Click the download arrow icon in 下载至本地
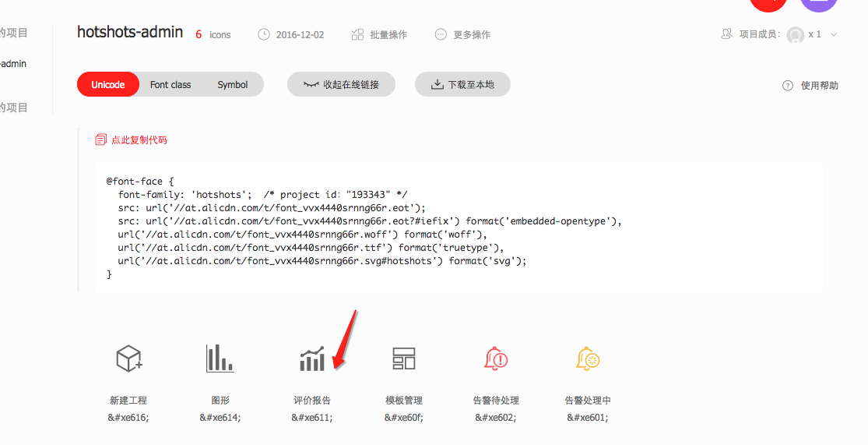Image resolution: width=868 pixels, height=445 pixels. point(438,84)
